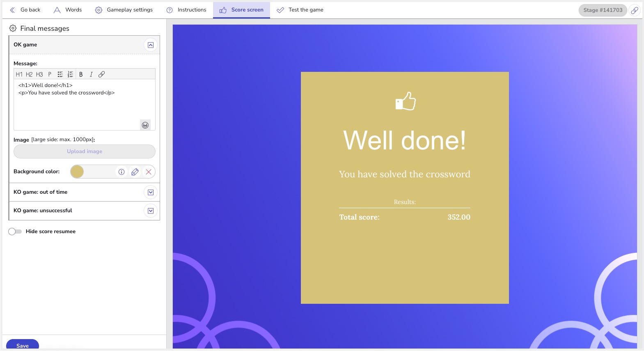The height and width of the screenshot is (351, 644).
Task: Remove the background color with X icon
Action: pos(149,172)
